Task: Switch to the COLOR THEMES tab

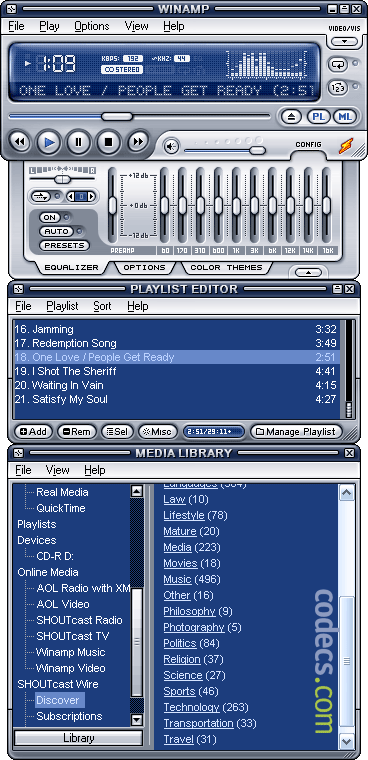Action: click(x=226, y=267)
